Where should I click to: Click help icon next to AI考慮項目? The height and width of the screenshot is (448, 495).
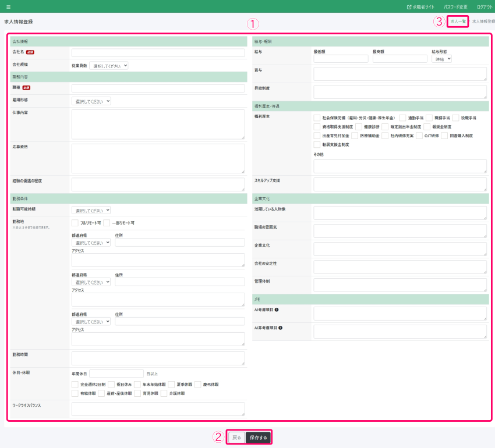[x=277, y=310]
